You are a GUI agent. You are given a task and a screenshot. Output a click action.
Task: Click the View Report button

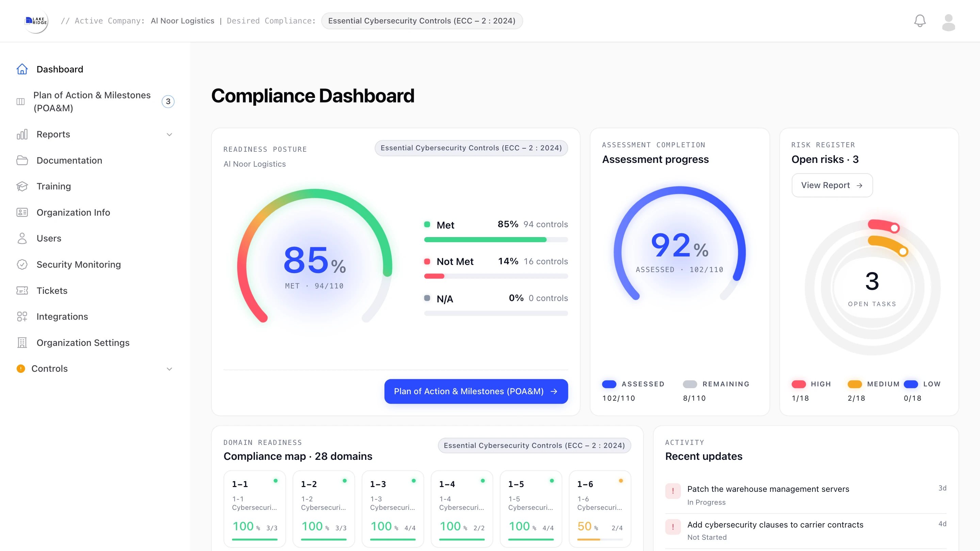point(832,185)
